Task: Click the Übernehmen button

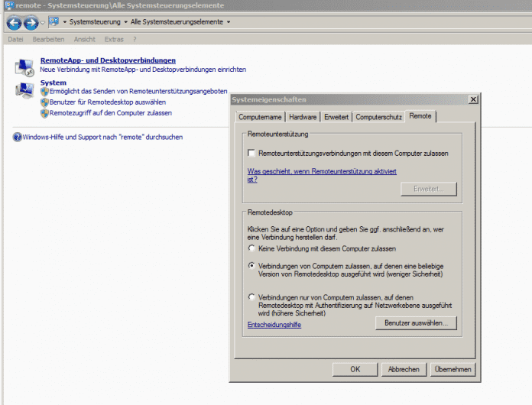Action: (453, 369)
